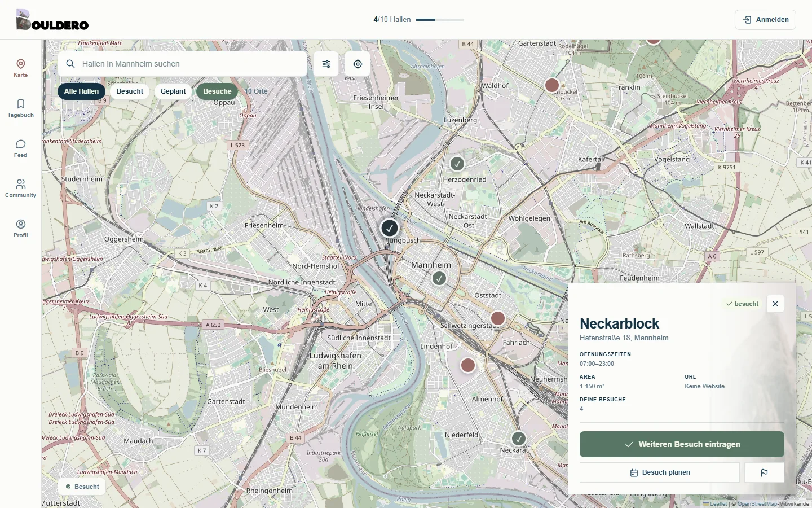Click the besucht status badge in panel
The width and height of the screenshot is (812, 508).
(x=742, y=304)
